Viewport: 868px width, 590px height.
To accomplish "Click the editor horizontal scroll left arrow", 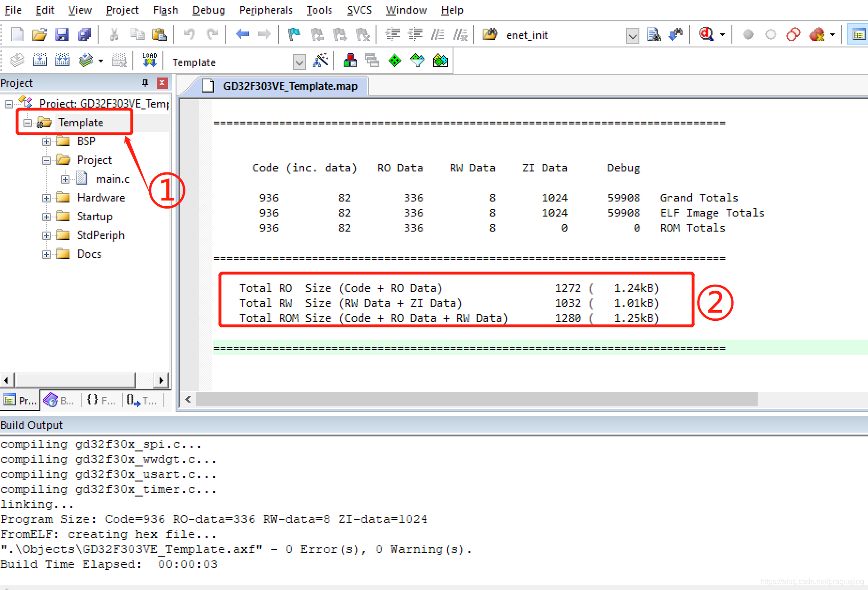I will click(x=188, y=399).
